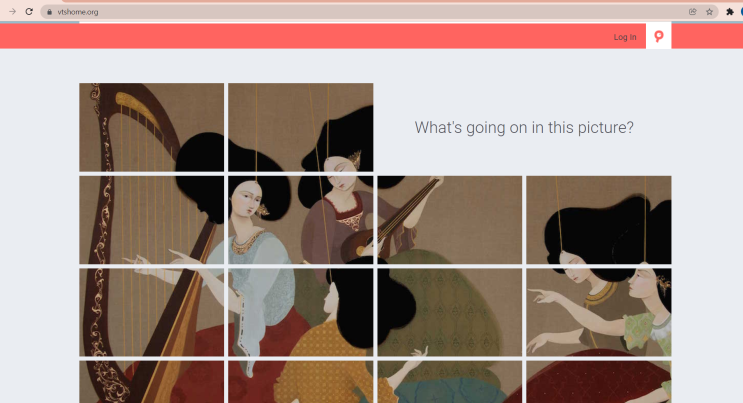Viewport: 743px width, 403px height.
Task: Click the share page icon in address bar
Action: [x=693, y=12]
